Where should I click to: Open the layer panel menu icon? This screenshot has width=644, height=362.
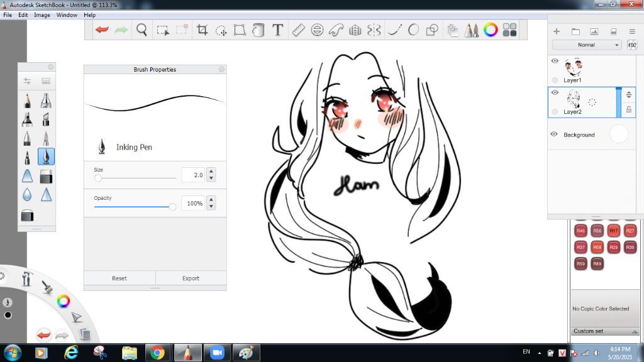[x=632, y=31]
